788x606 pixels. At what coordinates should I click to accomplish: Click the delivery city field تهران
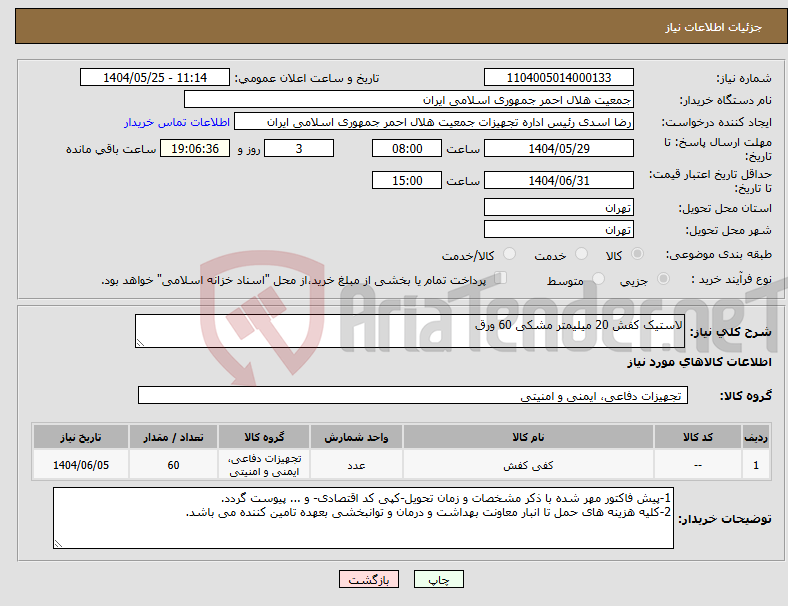558,229
